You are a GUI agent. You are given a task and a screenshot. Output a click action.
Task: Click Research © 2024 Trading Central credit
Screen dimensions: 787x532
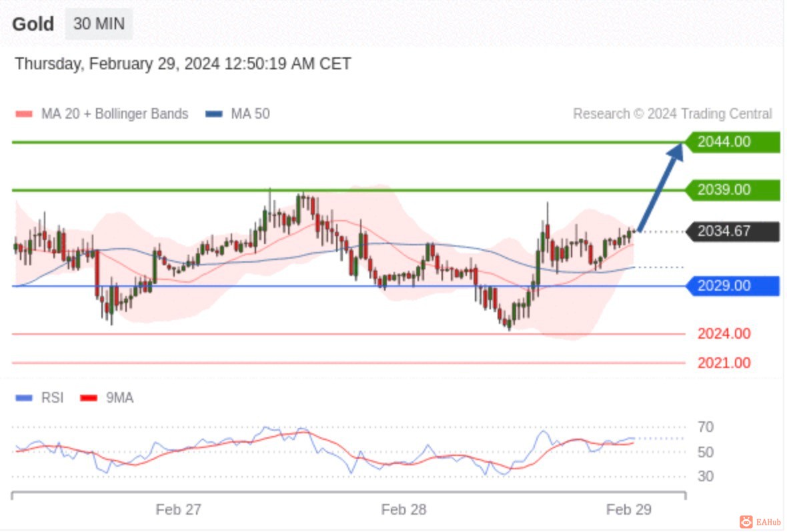672,114
